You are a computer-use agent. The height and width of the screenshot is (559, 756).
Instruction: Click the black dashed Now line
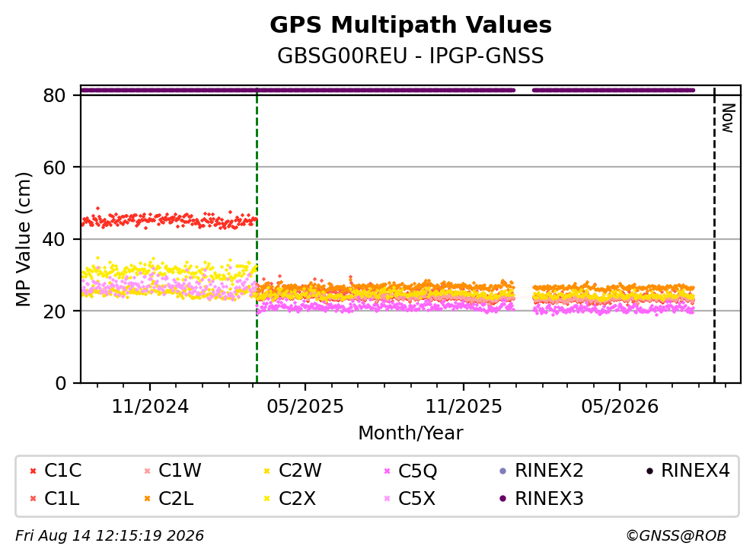pyautogui.click(x=714, y=236)
